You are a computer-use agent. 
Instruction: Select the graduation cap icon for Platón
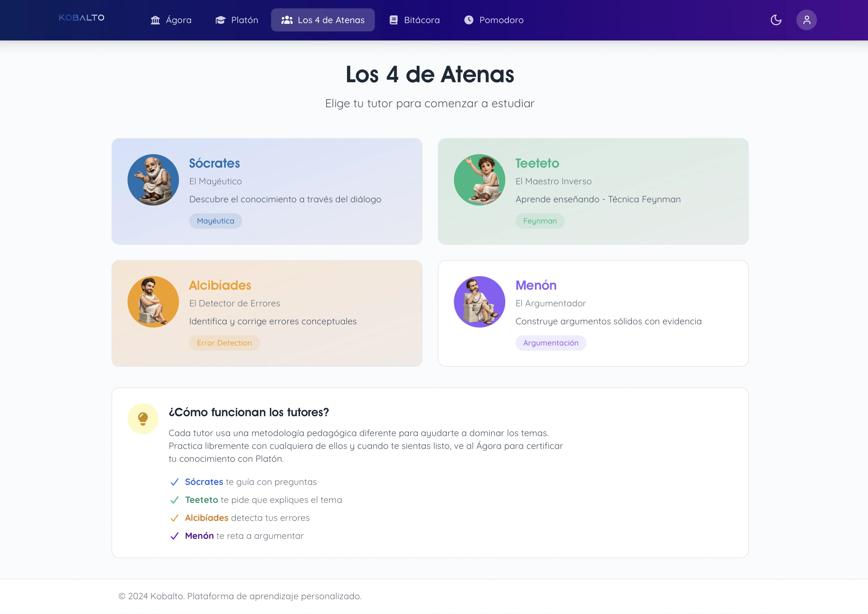[220, 20]
